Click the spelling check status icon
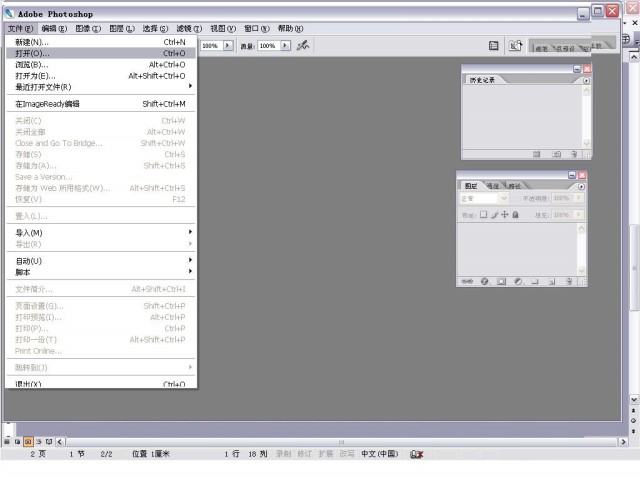This screenshot has width=640, height=479. 416,454
